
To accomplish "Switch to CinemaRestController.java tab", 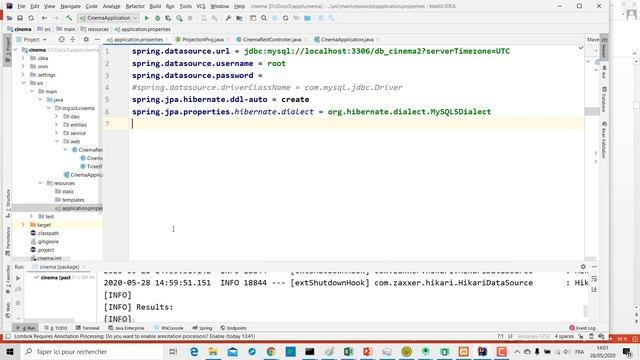I will [272, 40].
